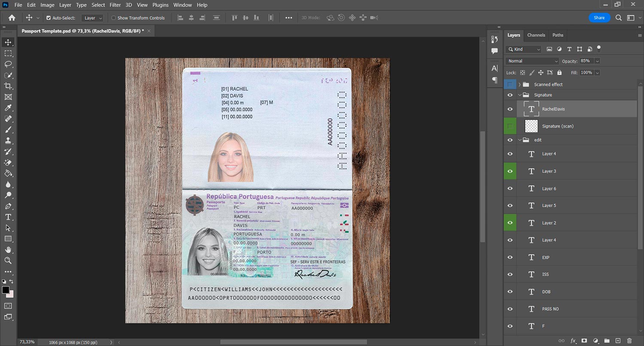644x346 pixels.
Task: Open the Normal blend mode dropdown
Action: [532, 61]
